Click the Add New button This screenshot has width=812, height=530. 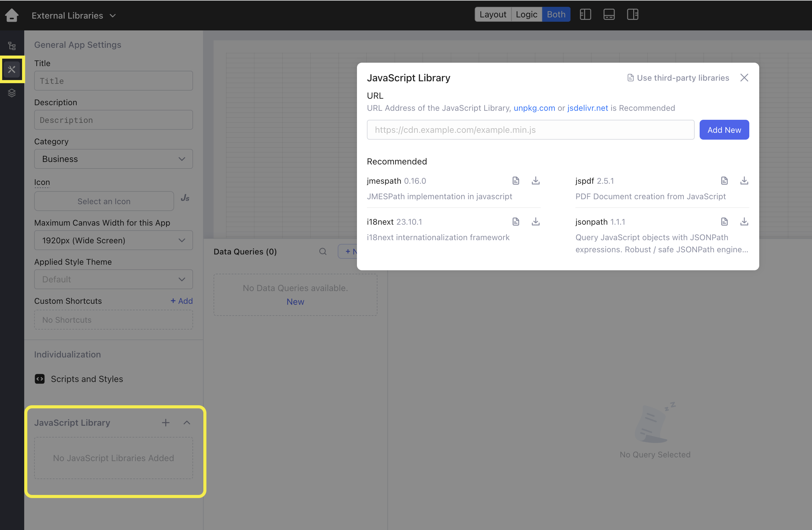click(724, 130)
